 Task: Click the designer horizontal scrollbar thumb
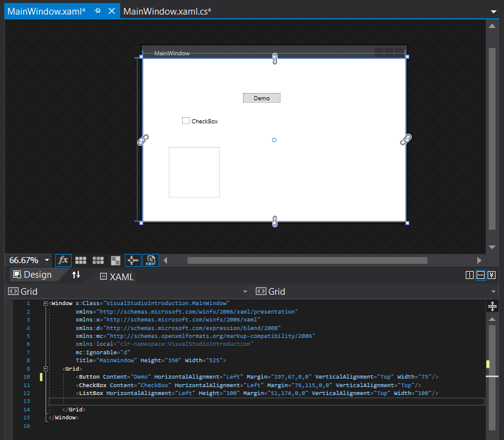307,260
